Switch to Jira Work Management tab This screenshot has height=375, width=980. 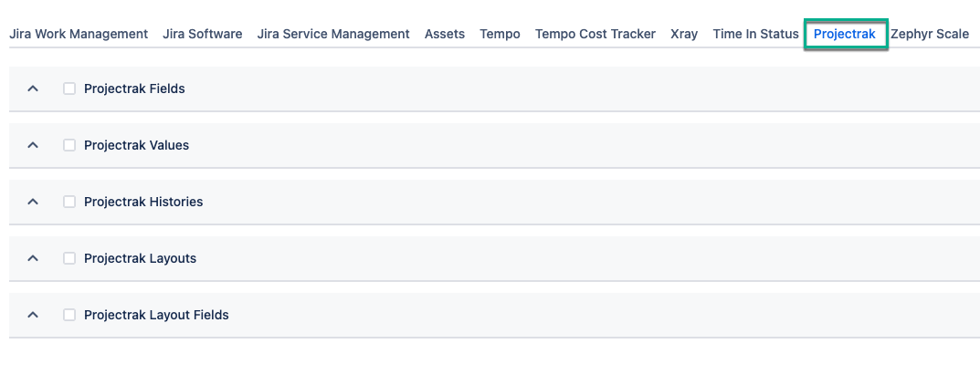coord(79,35)
